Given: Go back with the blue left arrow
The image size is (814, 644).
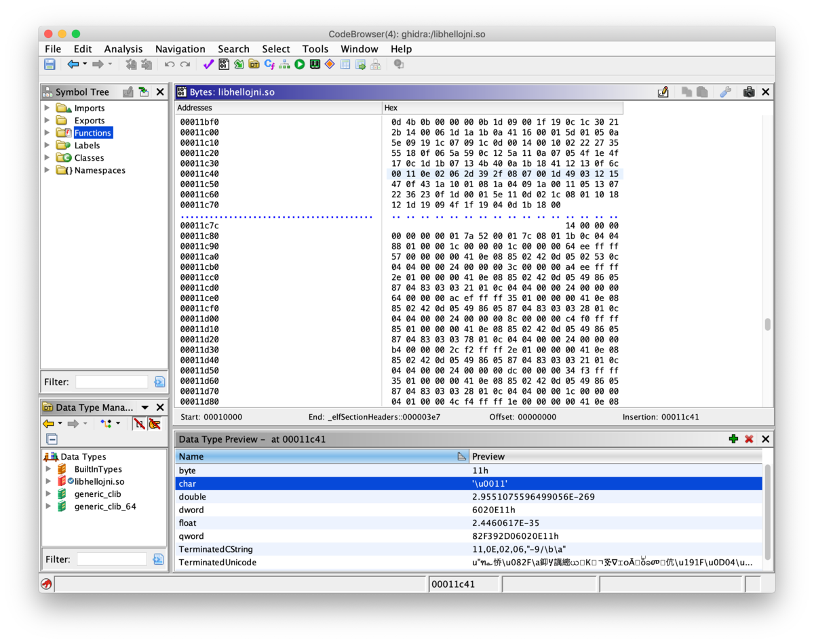Looking at the screenshot, I should [73, 64].
